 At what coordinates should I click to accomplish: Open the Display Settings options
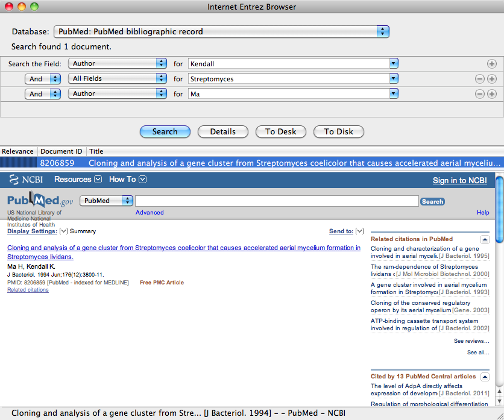coord(32,231)
